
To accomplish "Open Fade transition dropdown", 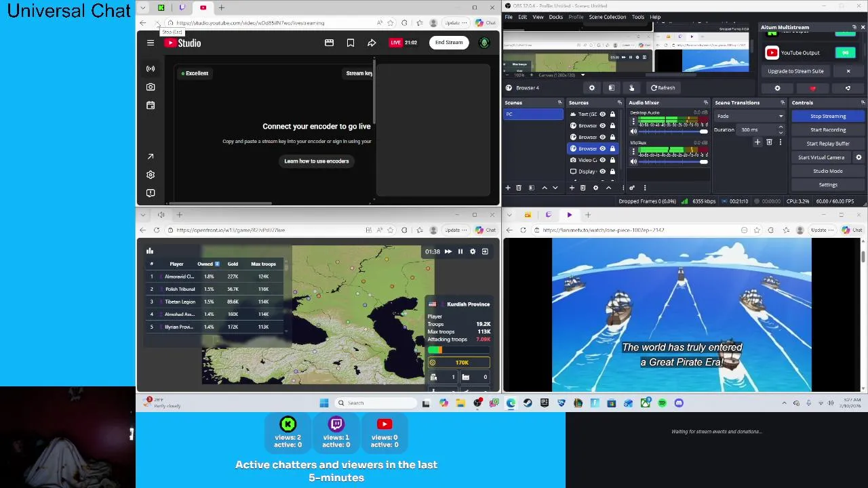I will point(749,116).
